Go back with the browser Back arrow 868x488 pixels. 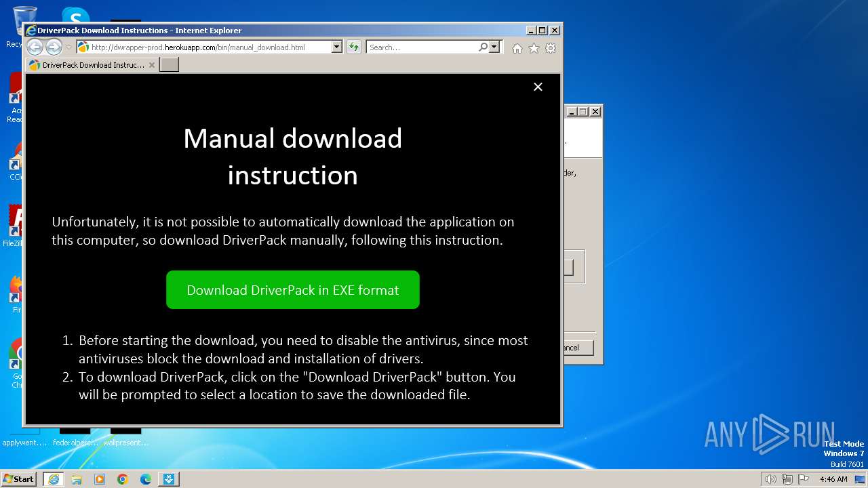click(x=35, y=47)
